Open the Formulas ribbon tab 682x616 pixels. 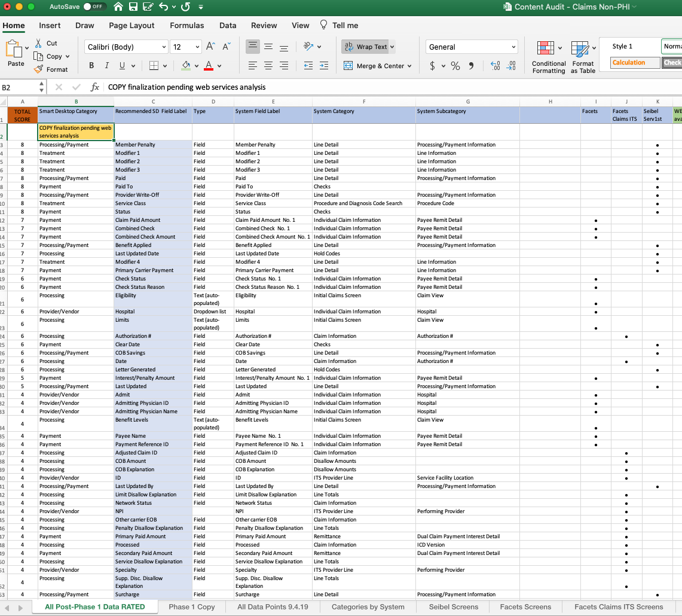186,25
